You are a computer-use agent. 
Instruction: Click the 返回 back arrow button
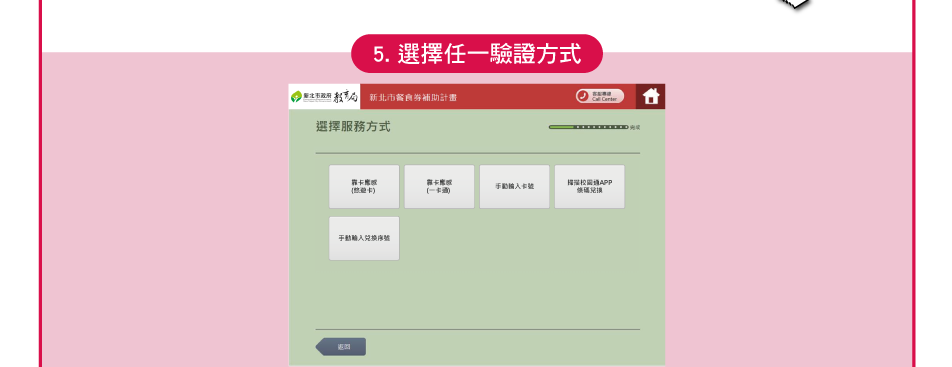click(341, 346)
